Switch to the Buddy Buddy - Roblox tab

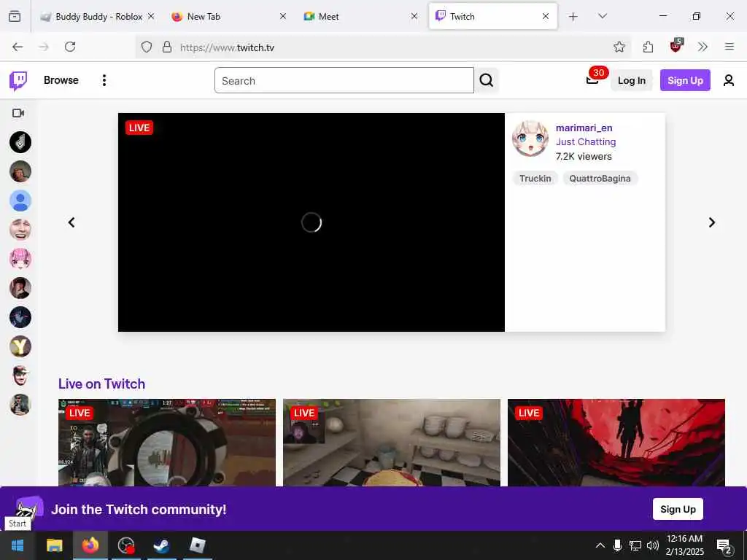pyautogui.click(x=98, y=16)
